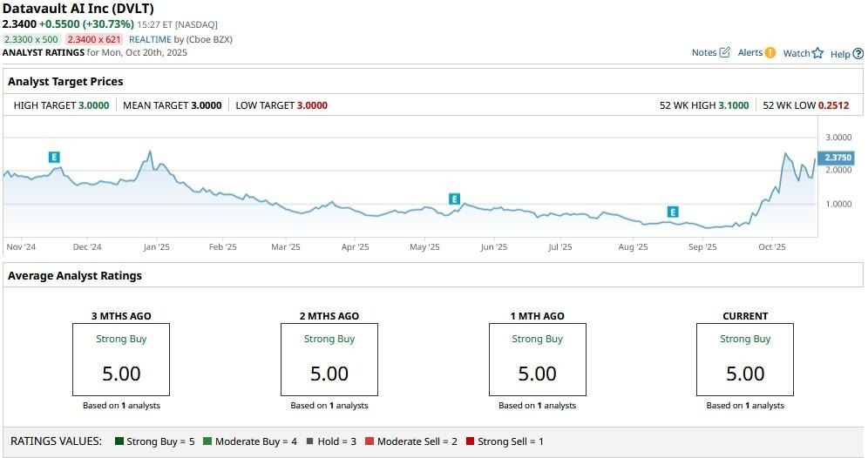
Task: Click the Hold gray legend swatch
Action: [x=309, y=441]
